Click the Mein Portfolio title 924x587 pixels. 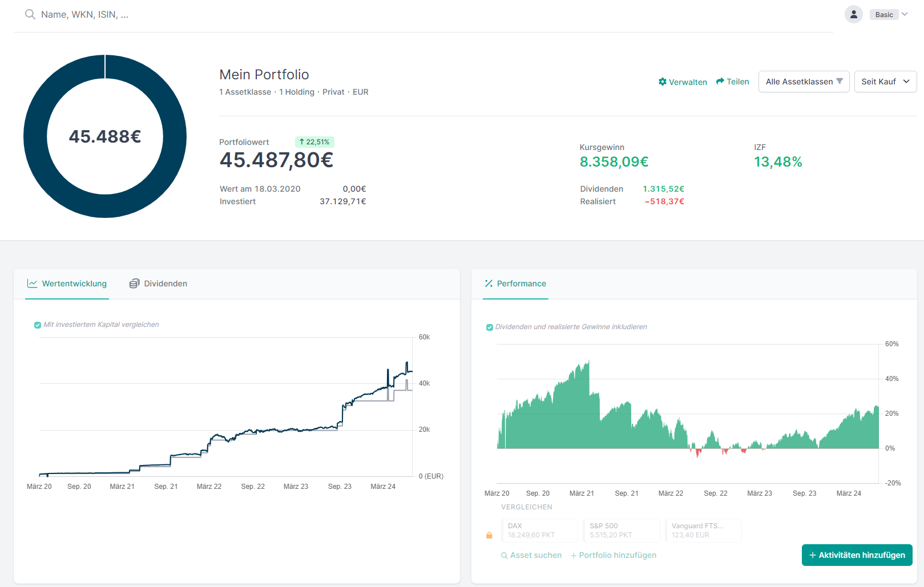(264, 75)
